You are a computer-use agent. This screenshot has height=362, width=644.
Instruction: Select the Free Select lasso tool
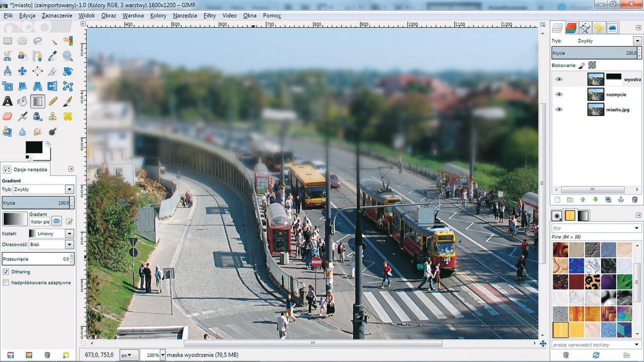pos(38,41)
